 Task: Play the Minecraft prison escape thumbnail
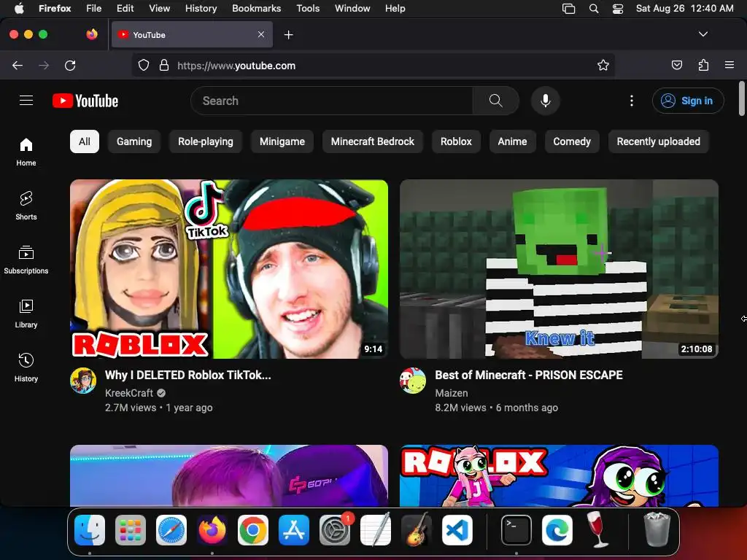click(x=559, y=269)
